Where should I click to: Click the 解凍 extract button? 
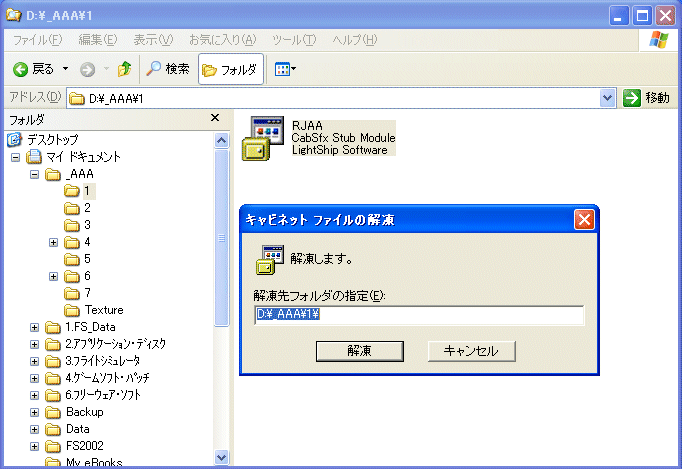(360, 351)
